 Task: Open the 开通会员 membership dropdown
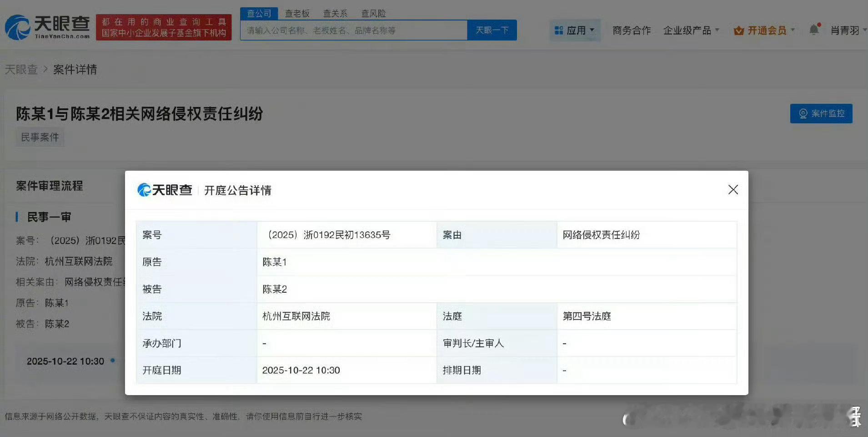764,30
